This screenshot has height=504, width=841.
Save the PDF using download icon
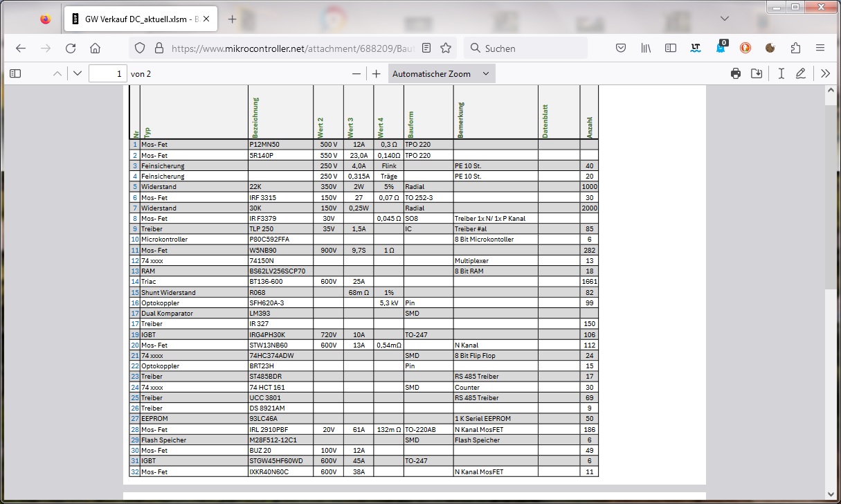point(757,73)
